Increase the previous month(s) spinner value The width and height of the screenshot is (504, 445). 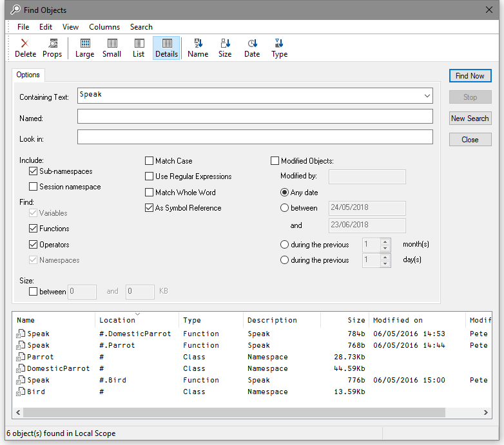[x=385, y=241]
